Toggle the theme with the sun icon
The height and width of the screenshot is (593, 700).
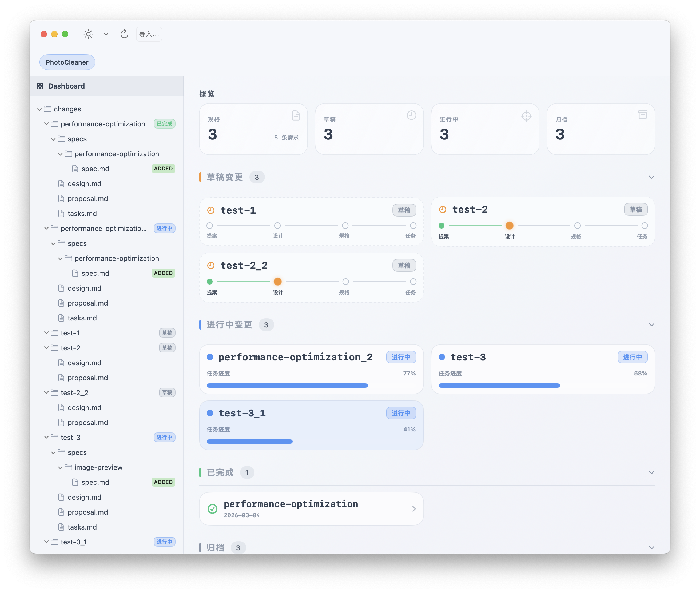point(88,34)
